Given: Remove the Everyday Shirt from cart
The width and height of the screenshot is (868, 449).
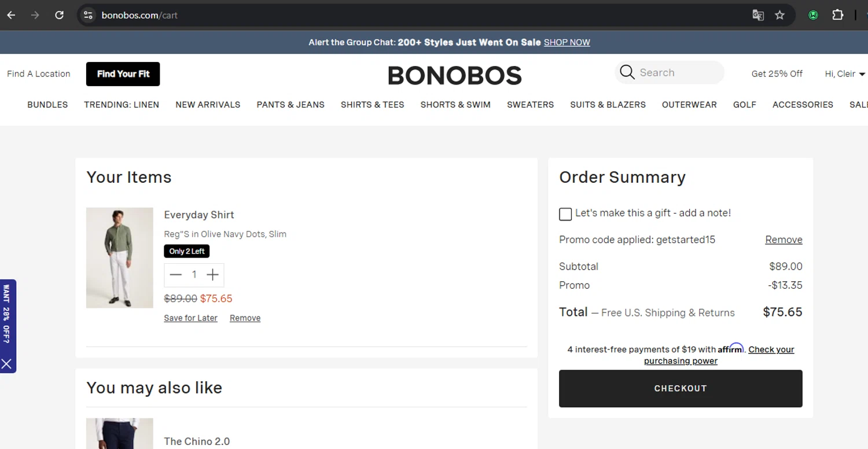Looking at the screenshot, I should (245, 318).
